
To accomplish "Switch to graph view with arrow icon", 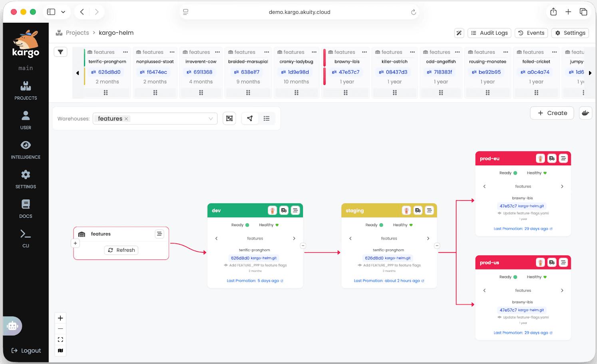I will (x=250, y=119).
